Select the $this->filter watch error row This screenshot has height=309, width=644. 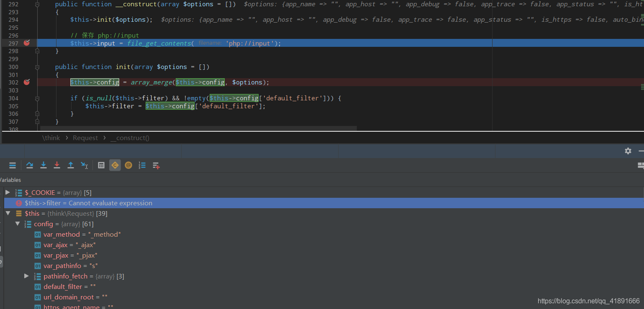coord(323,203)
